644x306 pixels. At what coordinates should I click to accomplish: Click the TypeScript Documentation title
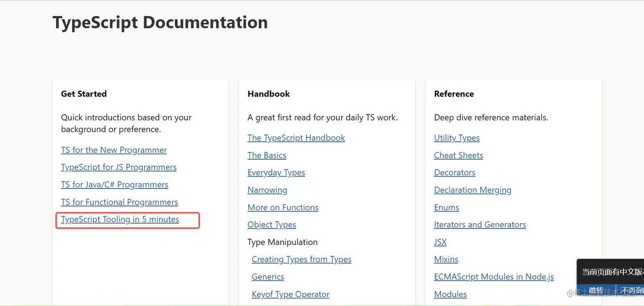pos(160,23)
